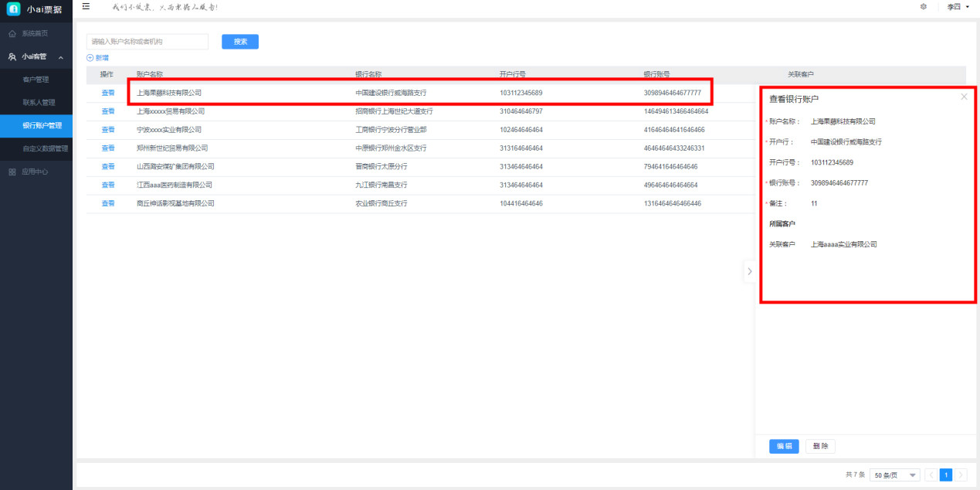Collapse the side panel with arrow handle
This screenshot has height=490, width=980.
[x=749, y=271]
